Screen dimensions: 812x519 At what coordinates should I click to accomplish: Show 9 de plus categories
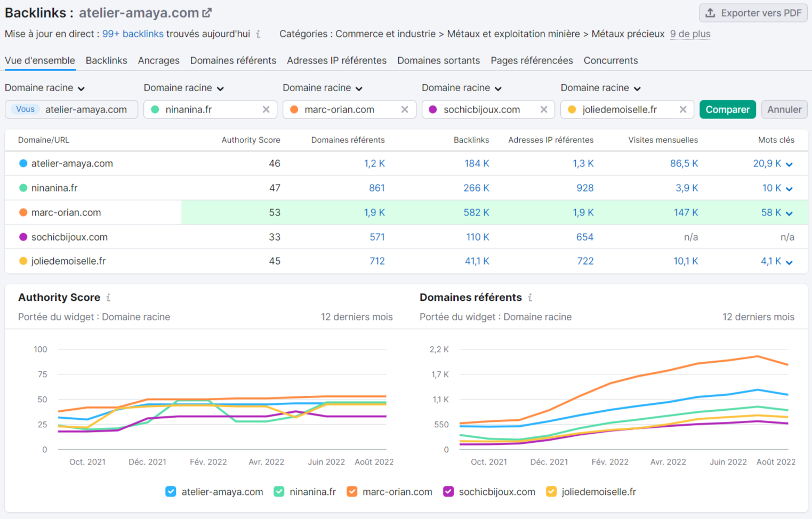pyautogui.click(x=690, y=34)
